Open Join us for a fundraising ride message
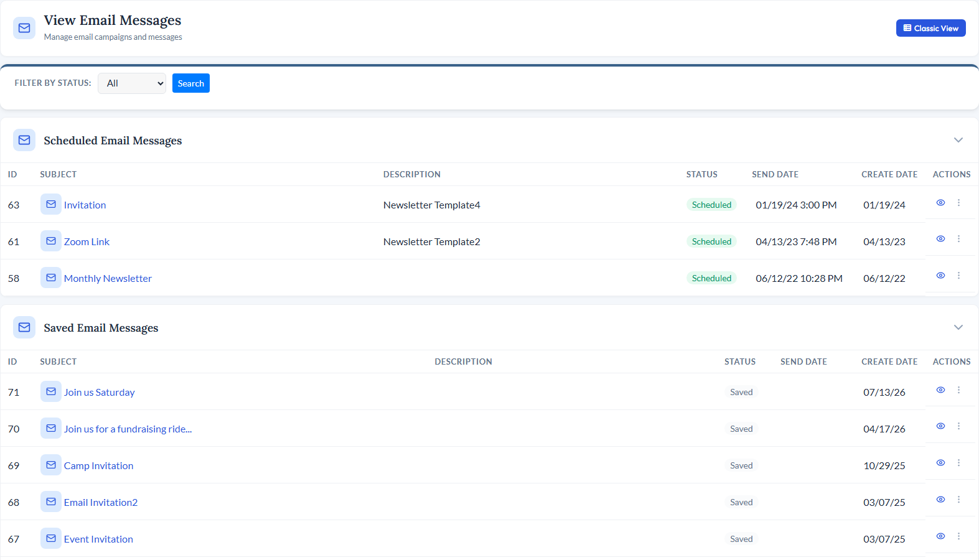 click(128, 429)
